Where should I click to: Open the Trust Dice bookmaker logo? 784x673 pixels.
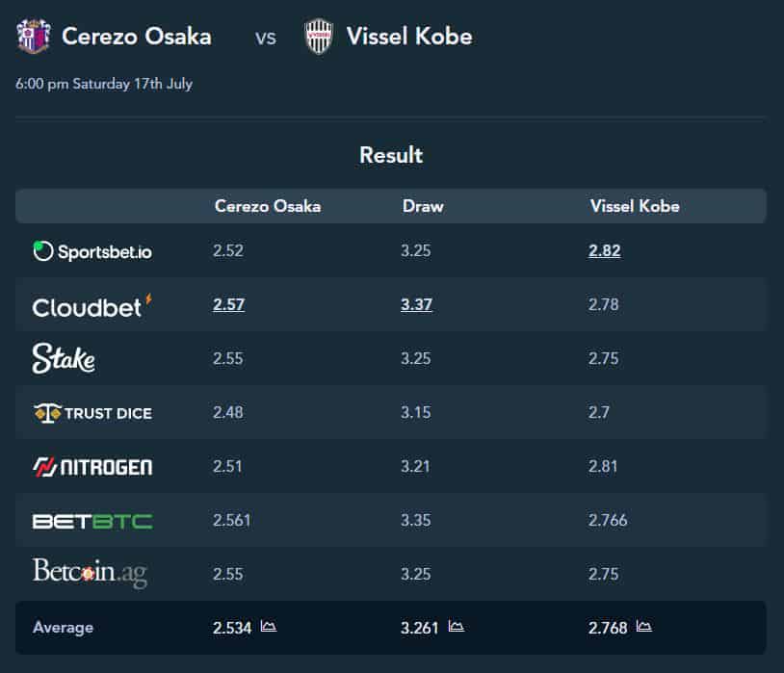tap(93, 413)
